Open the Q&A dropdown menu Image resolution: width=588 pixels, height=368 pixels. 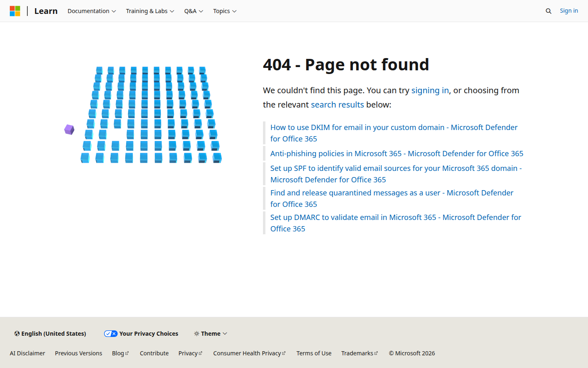coord(194,11)
